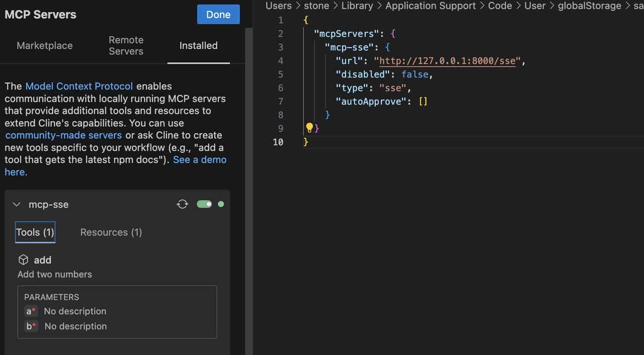Open the globalStorage breadcrumb item

coord(589,6)
